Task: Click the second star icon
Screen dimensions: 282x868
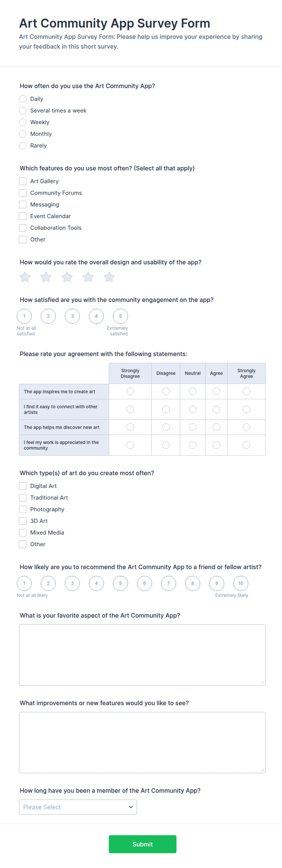Action: tap(46, 277)
